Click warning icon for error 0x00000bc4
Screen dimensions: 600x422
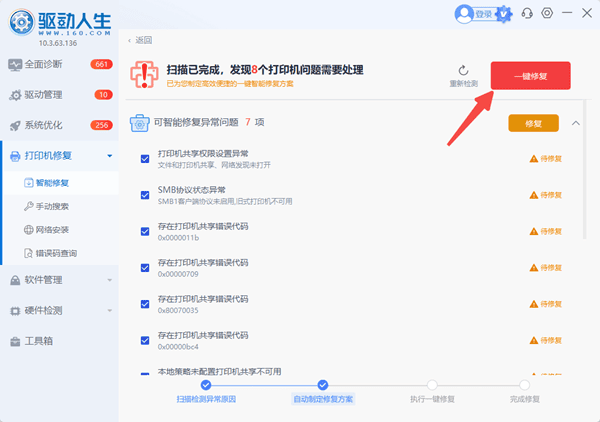533,341
